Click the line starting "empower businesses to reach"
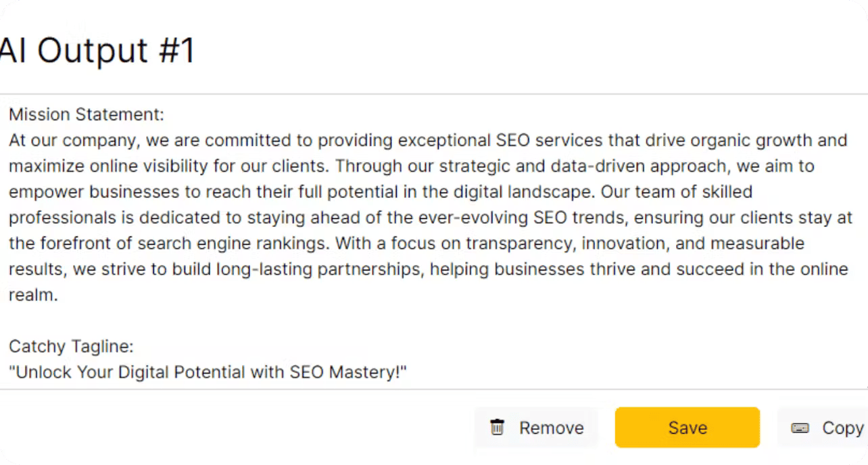 pyautogui.click(x=381, y=192)
